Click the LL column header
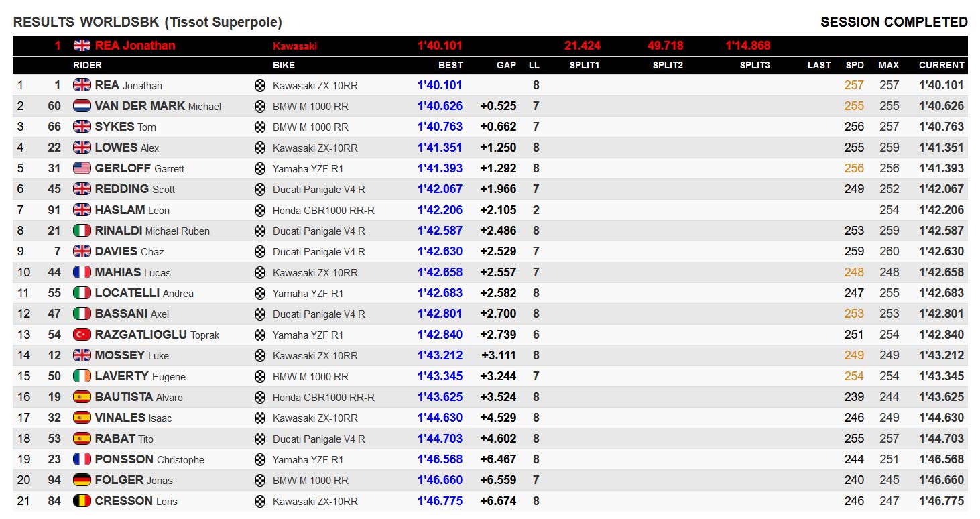 pyautogui.click(x=534, y=65)
